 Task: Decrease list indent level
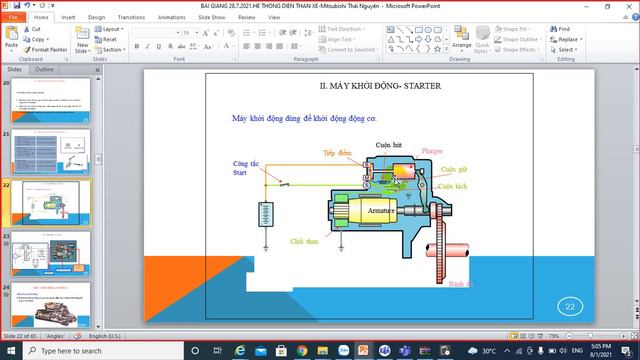pyautogui.click(x=282, y=33)
